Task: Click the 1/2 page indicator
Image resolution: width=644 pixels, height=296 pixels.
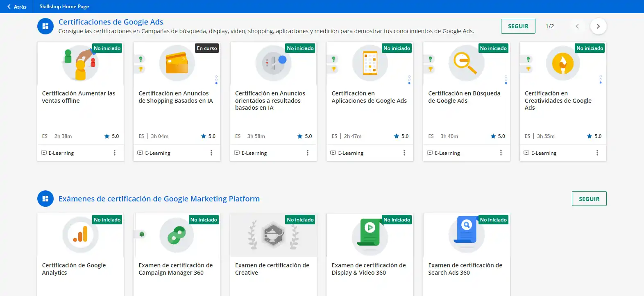Action: click(550, 26)
